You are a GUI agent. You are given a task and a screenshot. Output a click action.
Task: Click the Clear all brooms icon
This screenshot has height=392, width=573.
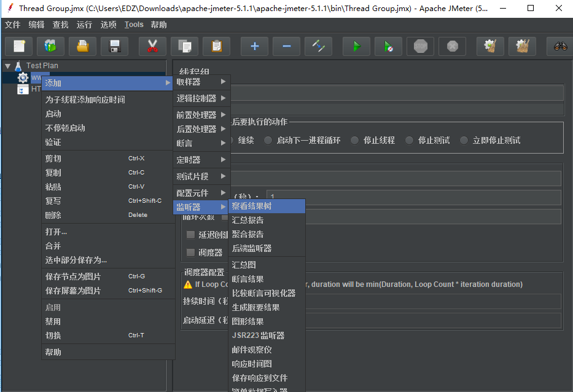[x=522, y=47]
